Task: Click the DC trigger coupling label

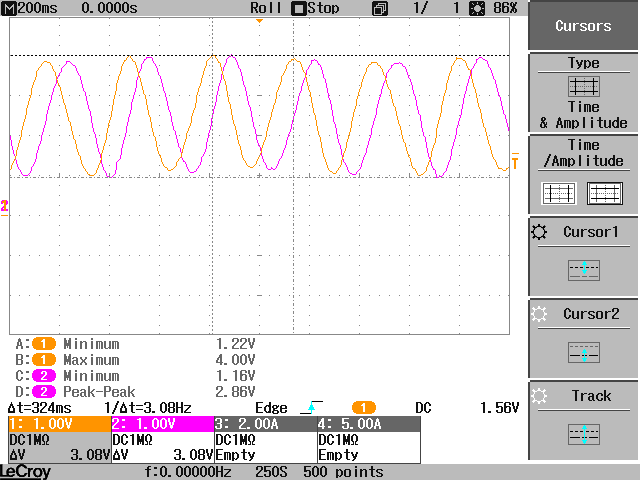Action: point(423,408)
